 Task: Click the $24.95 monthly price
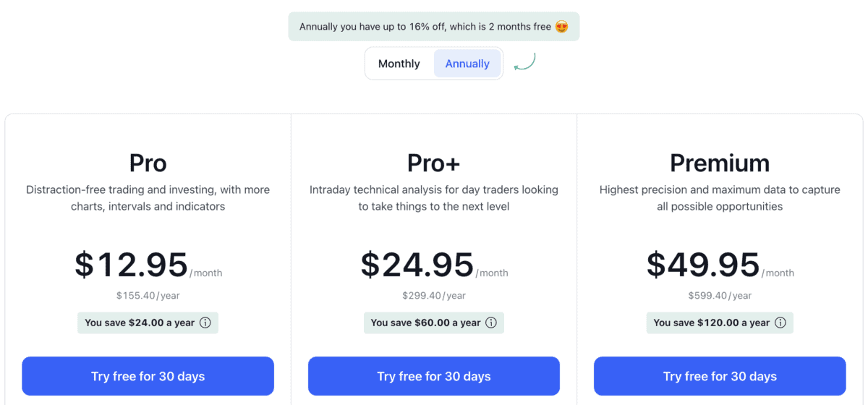pos(417,265)
